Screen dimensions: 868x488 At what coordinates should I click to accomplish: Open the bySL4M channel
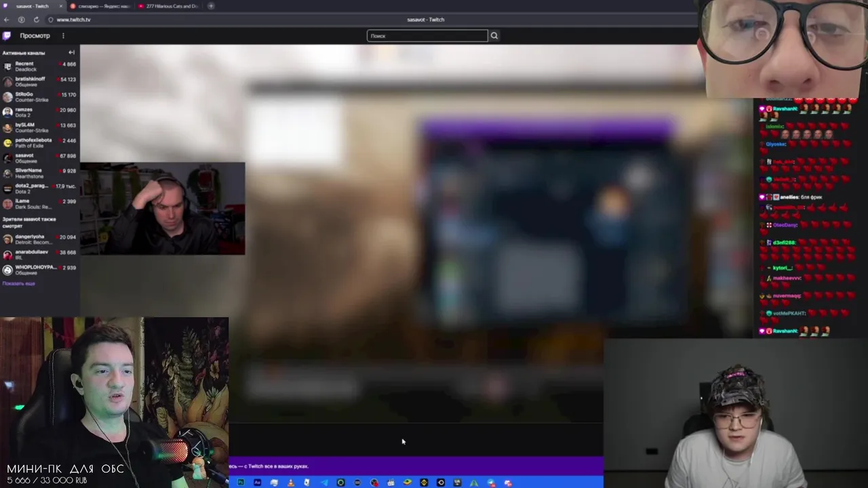pyautogui.click(x=39, y=127)
